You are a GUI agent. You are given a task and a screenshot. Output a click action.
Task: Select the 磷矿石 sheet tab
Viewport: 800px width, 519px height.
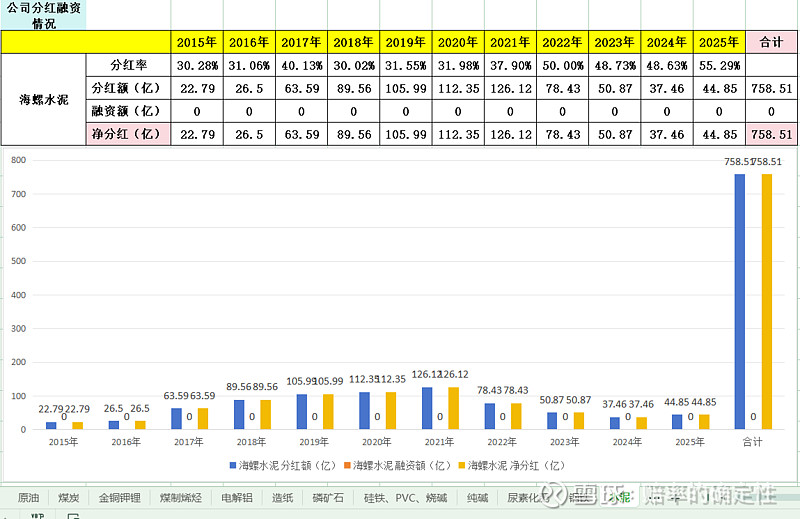coord(328,498)
